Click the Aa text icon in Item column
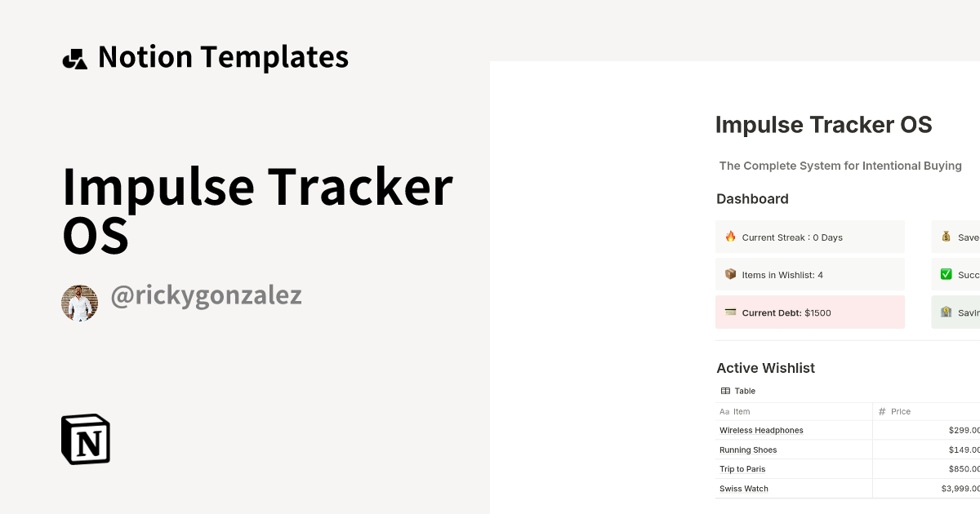This screenshot has height=514, width=980. [723, 411]
